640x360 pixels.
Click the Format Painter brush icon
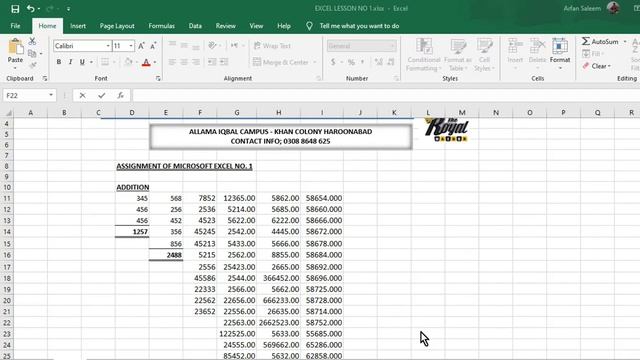pos(33,65)
